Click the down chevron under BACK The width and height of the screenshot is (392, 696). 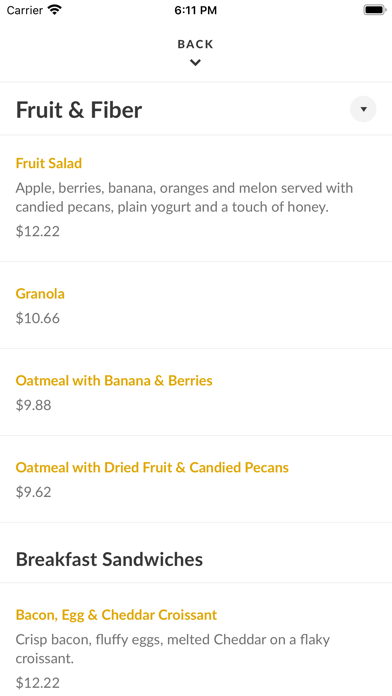click(195, 63)
